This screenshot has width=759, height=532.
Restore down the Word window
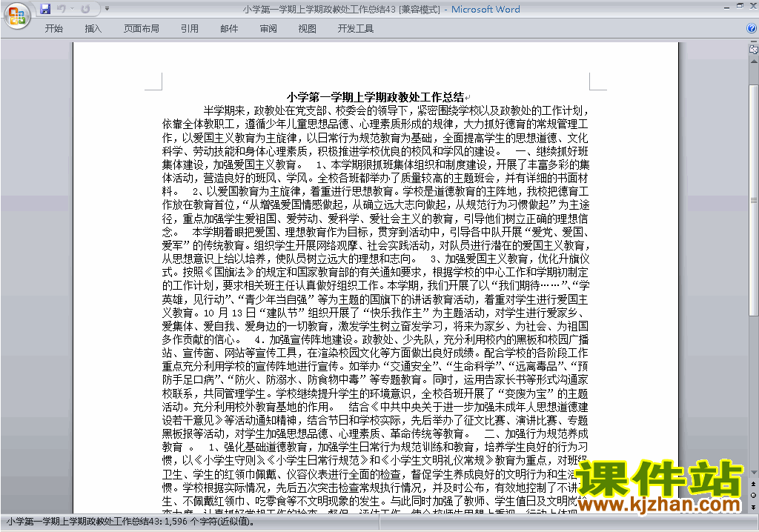[x=740, y=6]
